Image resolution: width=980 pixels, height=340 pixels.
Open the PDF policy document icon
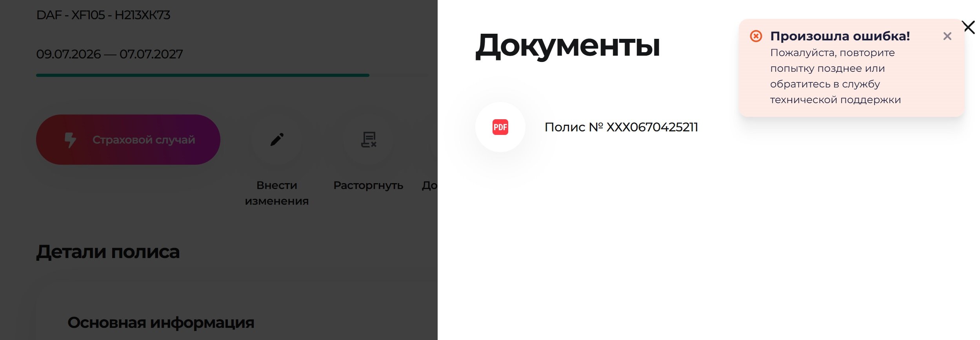500,127
